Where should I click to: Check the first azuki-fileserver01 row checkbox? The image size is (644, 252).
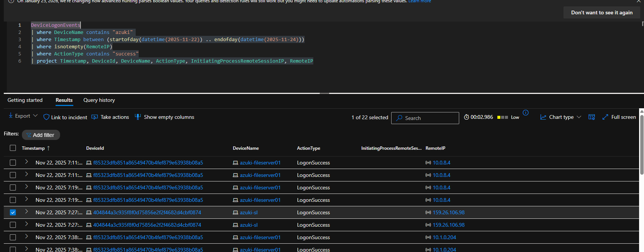click(x=13, y=163)
